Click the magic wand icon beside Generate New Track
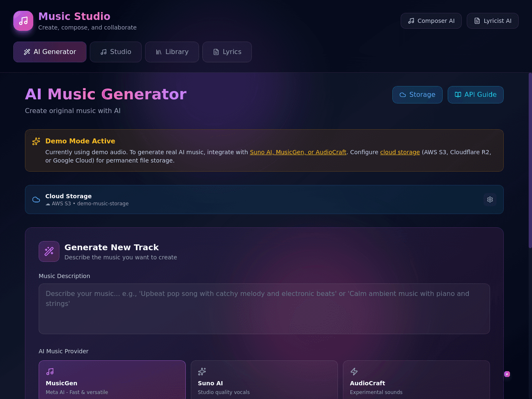The image size is (532, 399). [x=49, y=251]
